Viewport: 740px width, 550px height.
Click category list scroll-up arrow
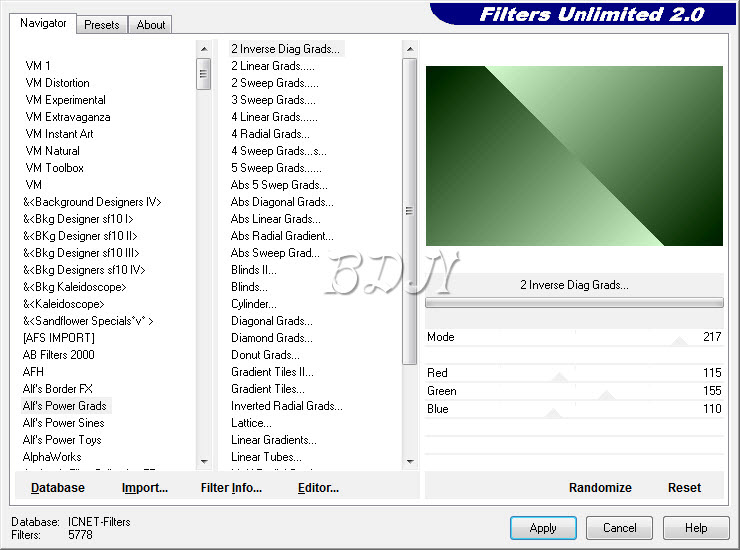click(x=204, y=49)
